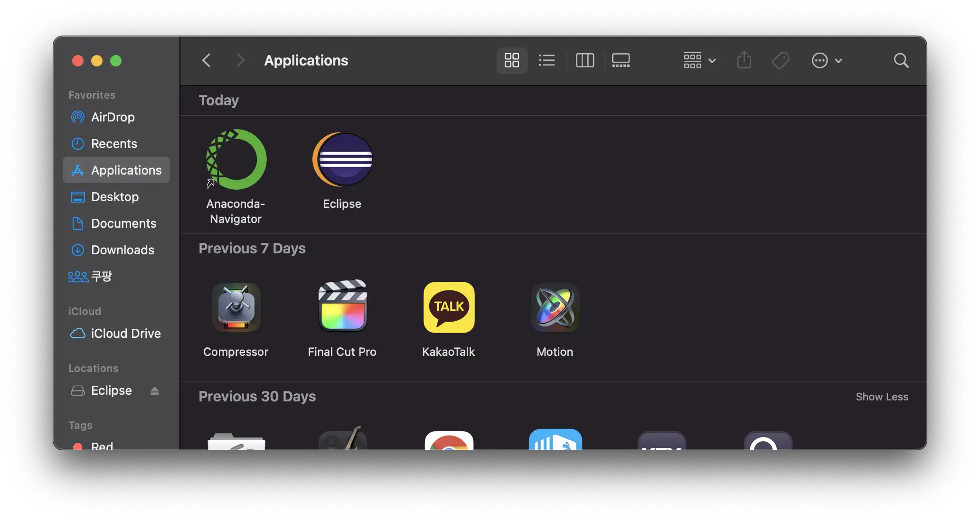Open the Eclipse application icon
Viewport: 980px width, 520px height.
[342, 159]
